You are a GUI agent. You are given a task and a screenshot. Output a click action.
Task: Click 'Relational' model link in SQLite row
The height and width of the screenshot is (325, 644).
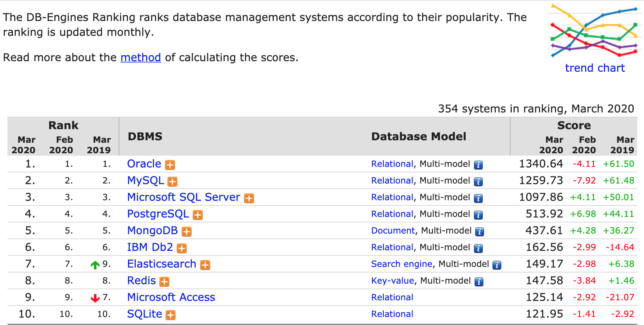(392, 314)
